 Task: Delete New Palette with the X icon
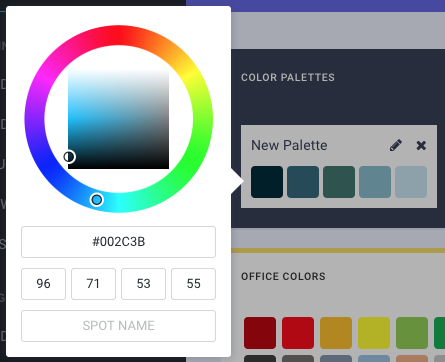point(421,145)
